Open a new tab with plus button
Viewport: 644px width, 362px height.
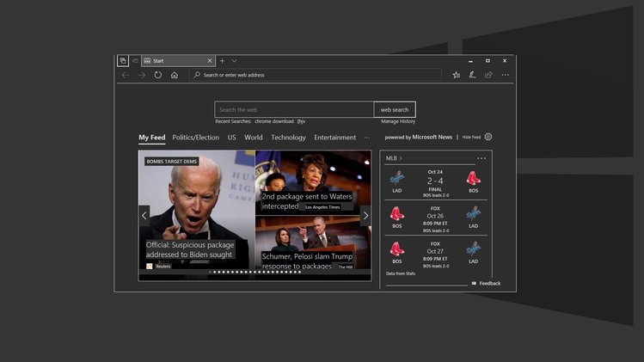pos(222,61)
